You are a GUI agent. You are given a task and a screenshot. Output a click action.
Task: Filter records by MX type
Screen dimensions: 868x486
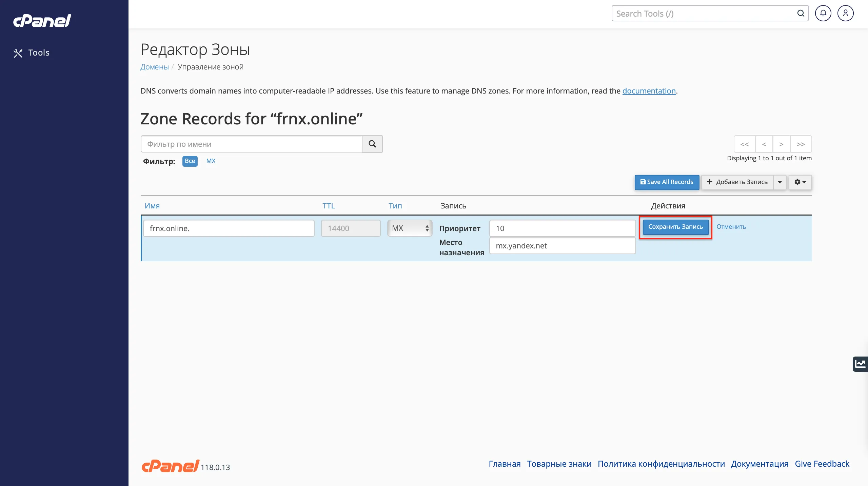tap(211, 161)
